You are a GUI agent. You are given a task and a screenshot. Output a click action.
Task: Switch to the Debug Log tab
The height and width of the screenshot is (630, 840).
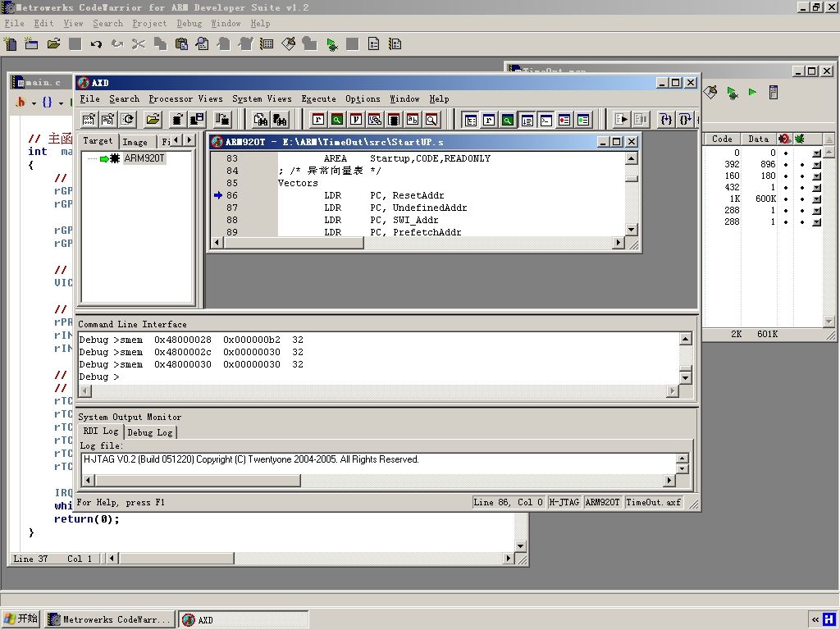click(149, 432)
